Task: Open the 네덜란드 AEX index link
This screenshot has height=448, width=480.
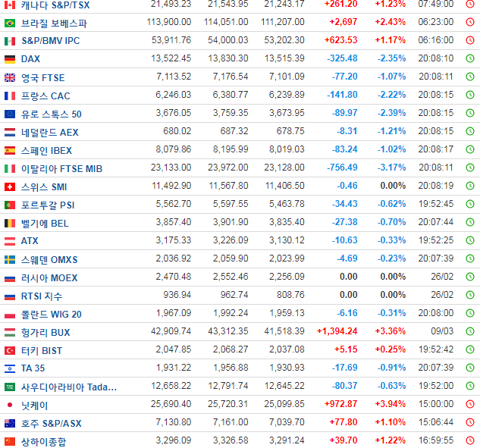Action: pos(49,132)
